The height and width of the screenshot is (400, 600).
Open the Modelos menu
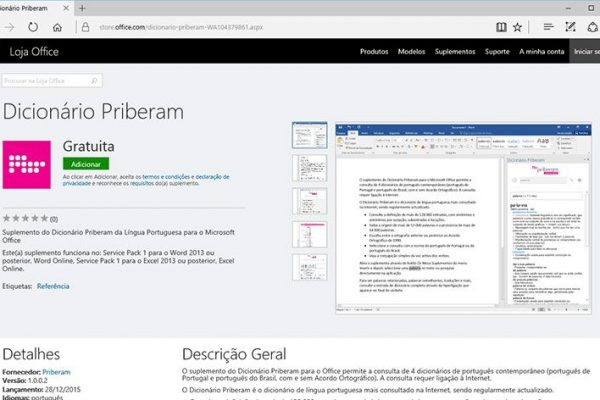[412, 51]
